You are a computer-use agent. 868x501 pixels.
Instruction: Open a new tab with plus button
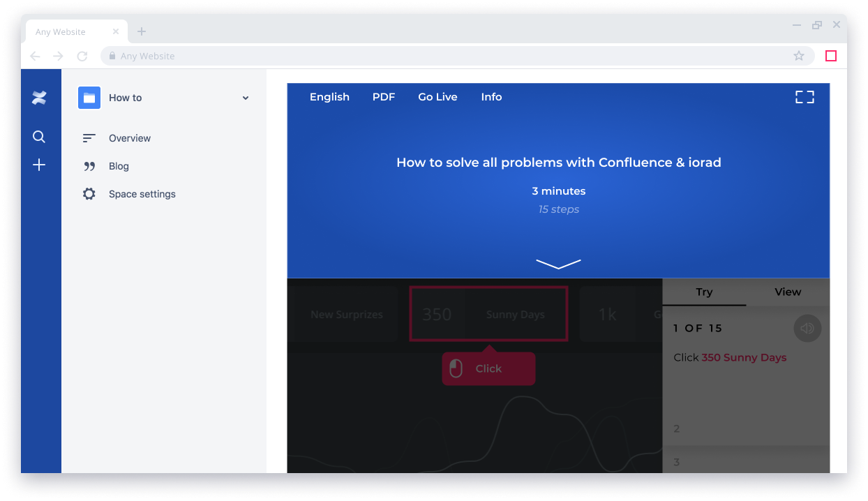(x=142, y=31)
